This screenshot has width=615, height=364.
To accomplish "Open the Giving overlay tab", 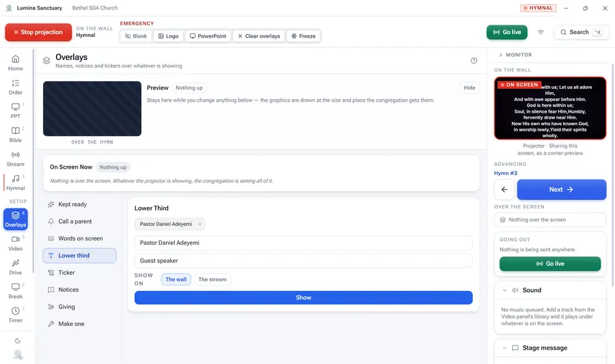I will (x=80, y=307).
